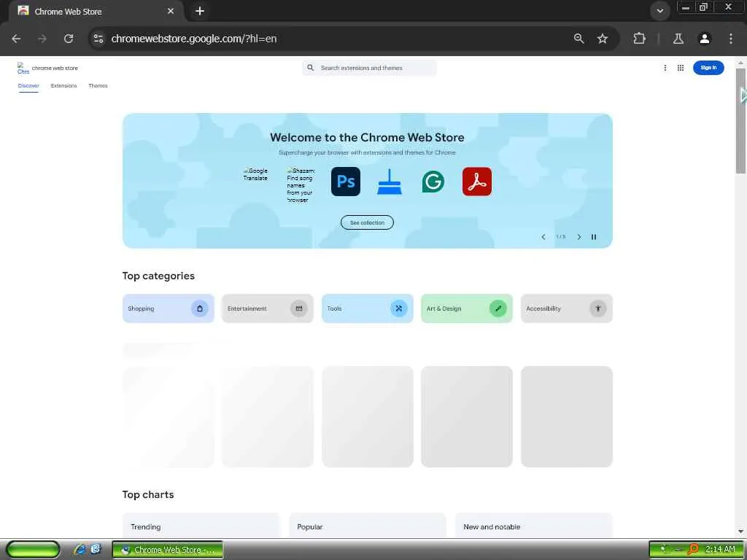Open the Photoshop extension icon
747x560 pixels.
pos(345,182)
